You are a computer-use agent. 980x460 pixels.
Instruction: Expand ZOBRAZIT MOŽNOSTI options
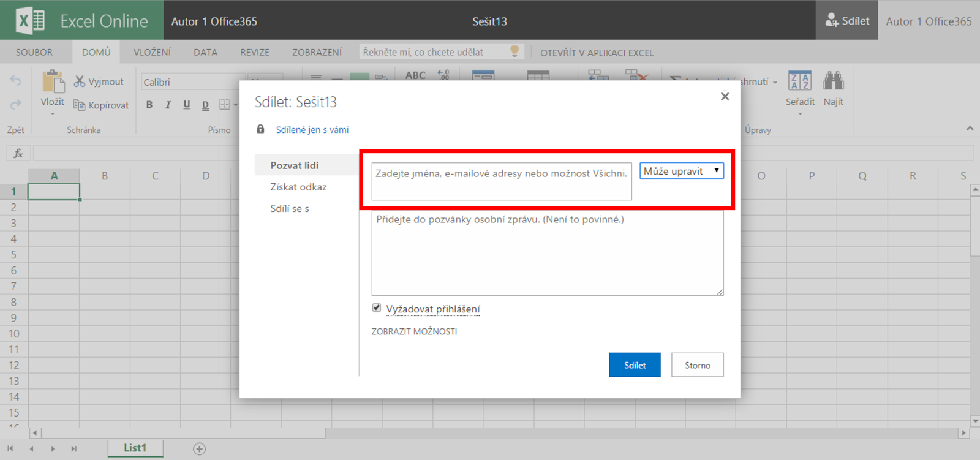pos(414,331)
